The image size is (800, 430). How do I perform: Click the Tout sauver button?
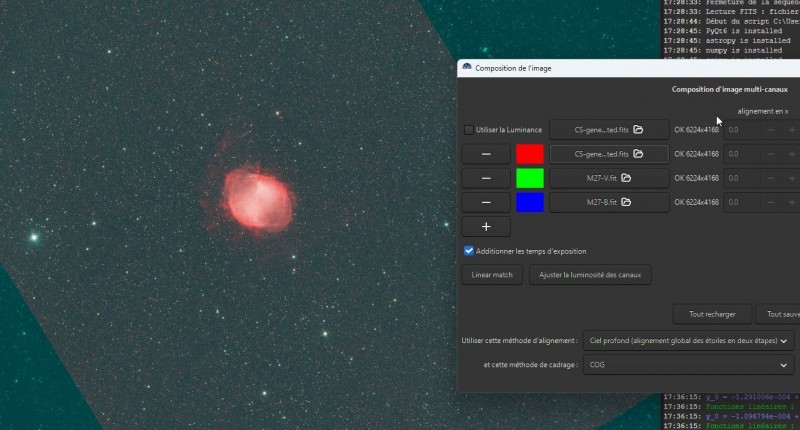click(x=779, y=314)
